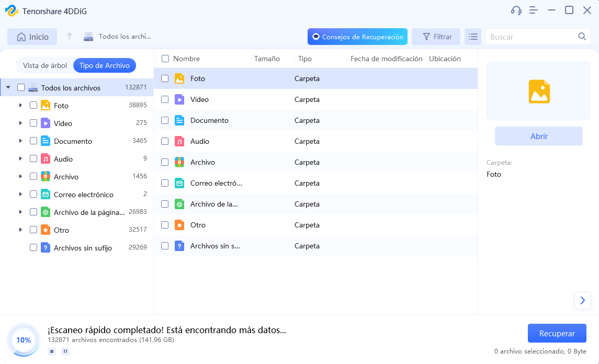The height and width of the screenshot is (364, 599).
Task: Stop the scan with the stop icon
Action: coord(52,351)
